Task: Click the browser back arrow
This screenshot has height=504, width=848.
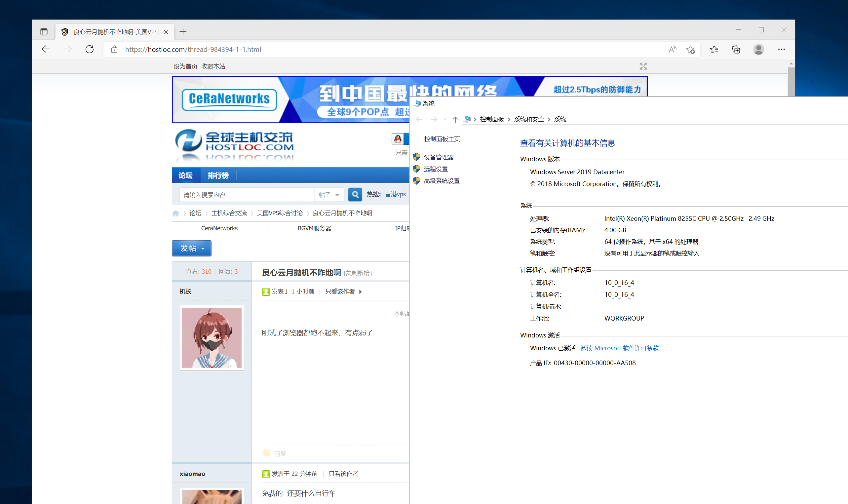Action: click(x=46, y=49)
